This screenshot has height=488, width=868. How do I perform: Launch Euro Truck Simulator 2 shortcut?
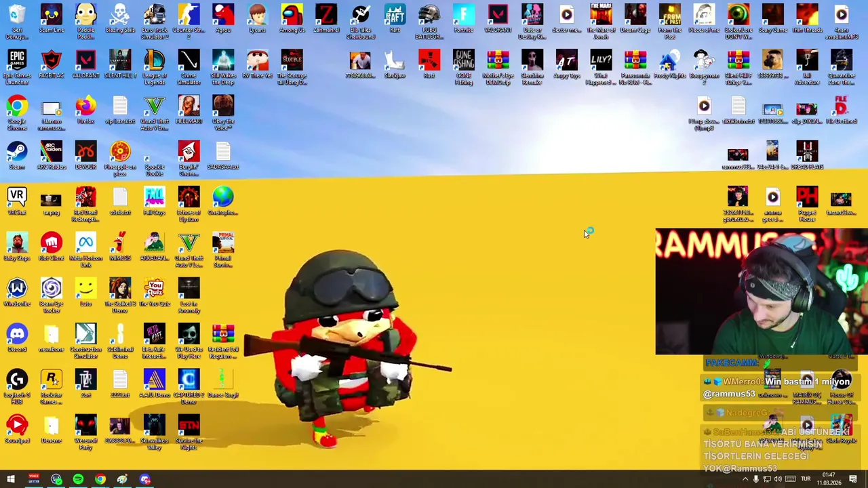[155, 21]
